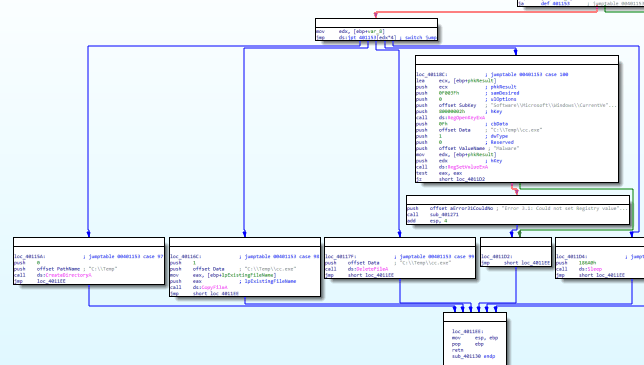Click jz short loc_4011D2 instruction
Viewport: 644px width, 365px height.
(451, 179)
